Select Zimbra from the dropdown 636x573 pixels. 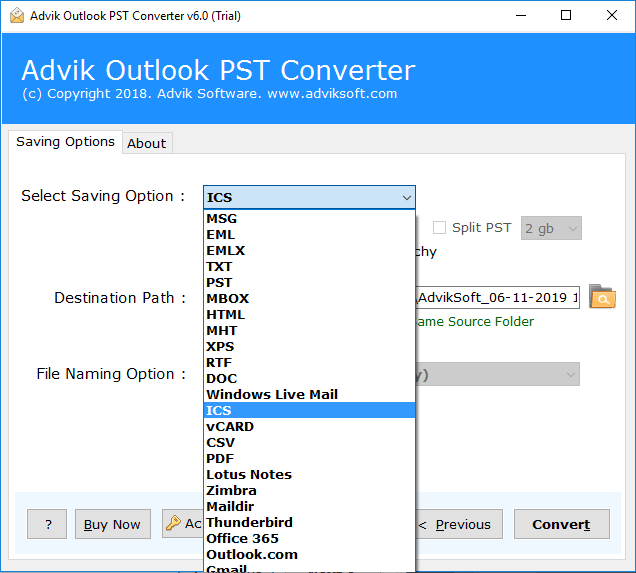pos(309,491)
